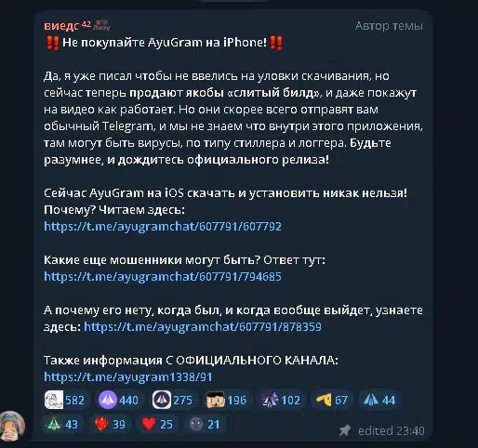Click the purple figure reaction with 102
The width and height of the screenshot is (478, 448).
pos(281,400)
